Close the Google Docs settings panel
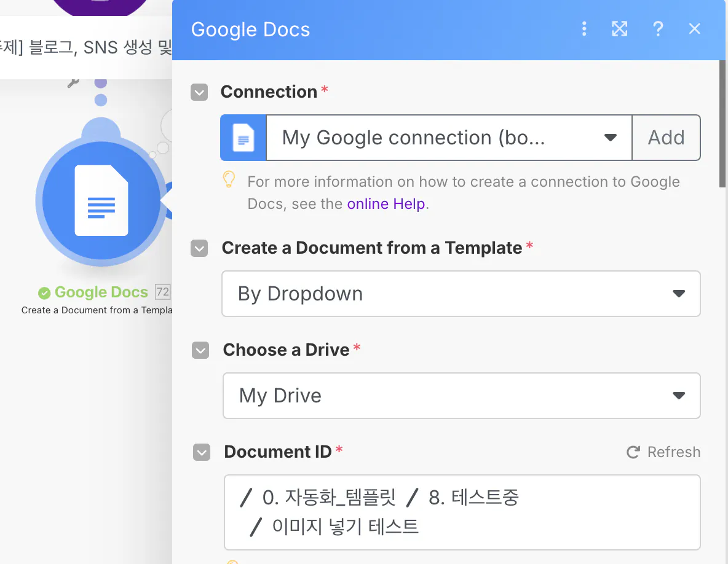This screenshot has width=728, height=564. tap(694, 29)
